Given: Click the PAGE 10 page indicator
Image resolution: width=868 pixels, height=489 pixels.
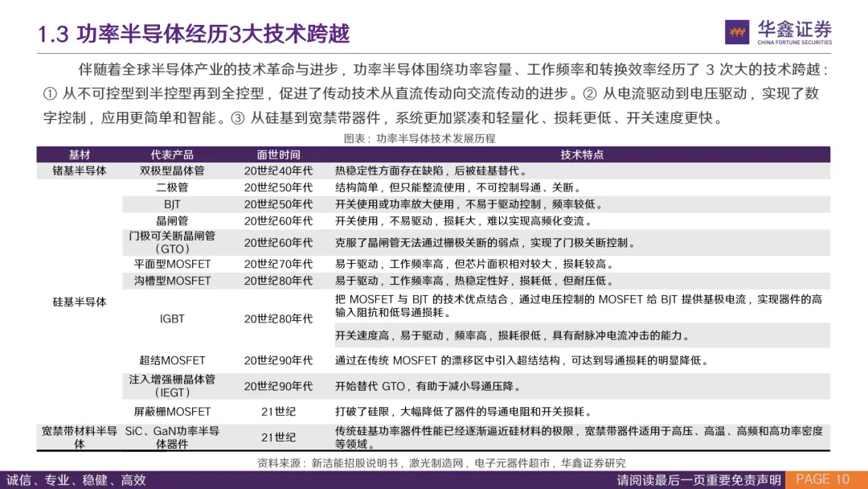Looking at the screenshot, I should point(823,479).
